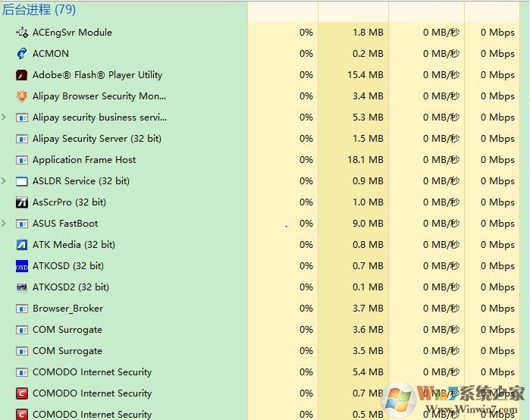Click the ATKOSD (32 bit) blue OSD icon
530x420 pixels.
click(22, 266)
